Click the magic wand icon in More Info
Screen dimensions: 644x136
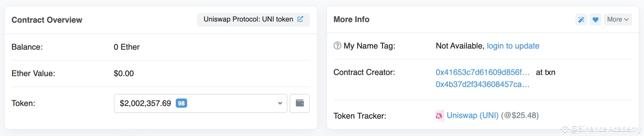pos(581,20)
